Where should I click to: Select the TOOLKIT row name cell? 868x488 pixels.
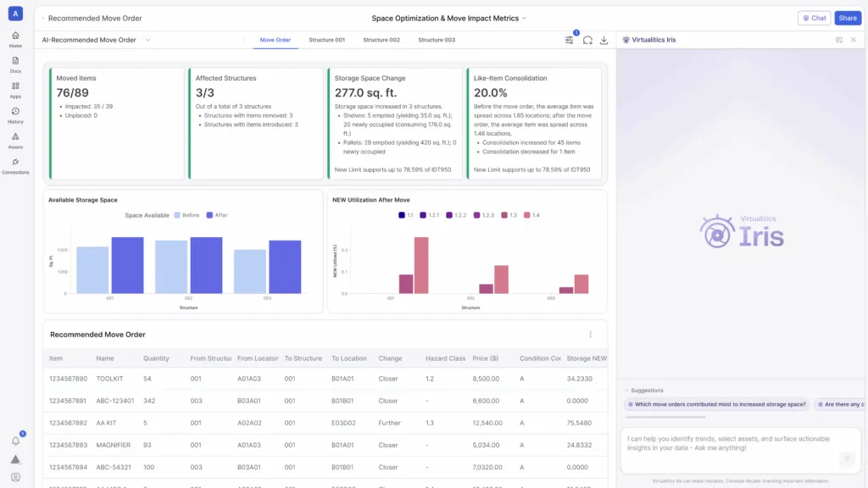(109, 379)
